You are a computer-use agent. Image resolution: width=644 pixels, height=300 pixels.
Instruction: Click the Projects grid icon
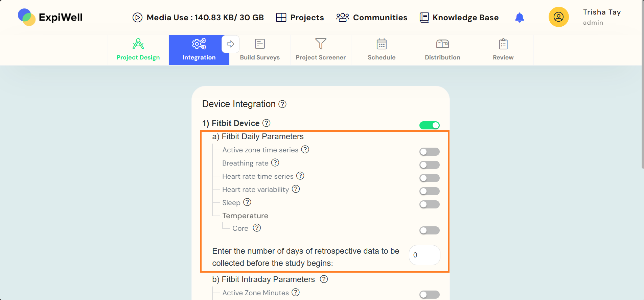(281, 18)
